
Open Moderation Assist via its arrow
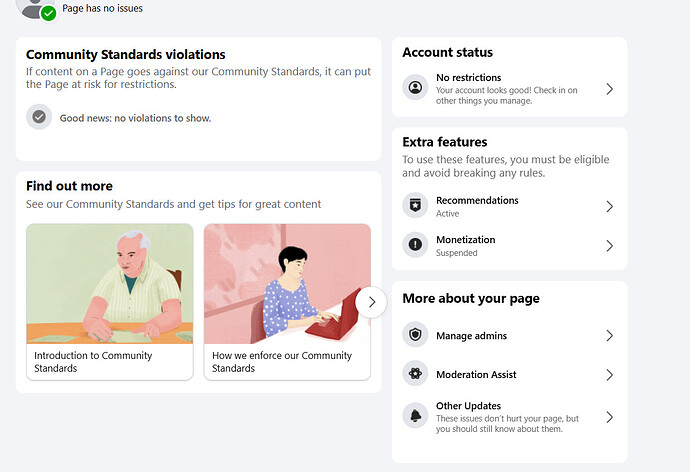click(x=609, y=375)
